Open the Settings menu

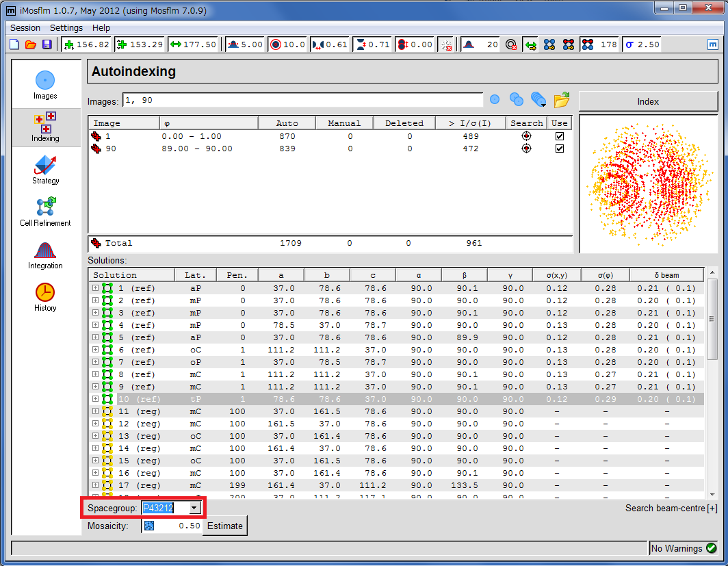66,28
